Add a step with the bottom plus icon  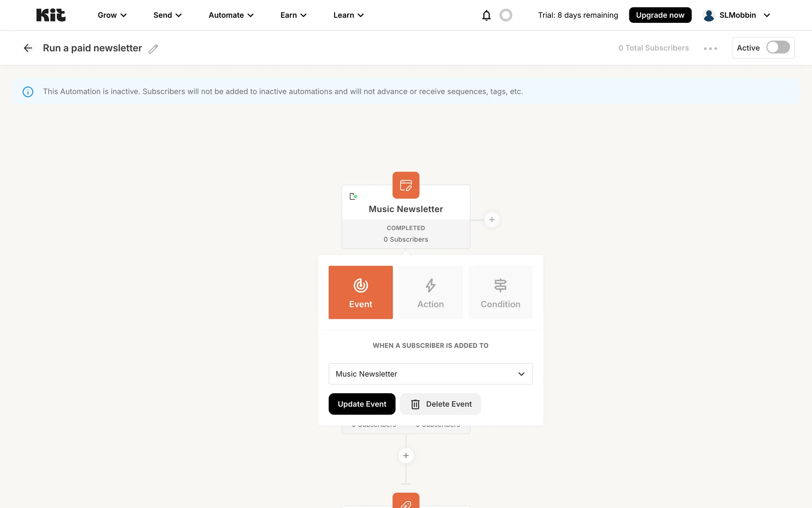pyautogui.click(x=406, y=456)
